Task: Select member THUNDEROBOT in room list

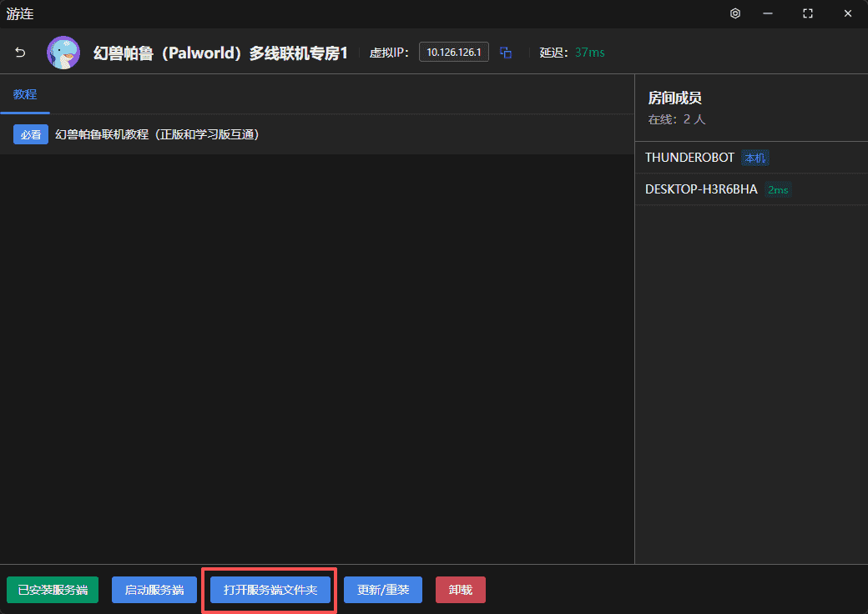Action: point(752,158)
